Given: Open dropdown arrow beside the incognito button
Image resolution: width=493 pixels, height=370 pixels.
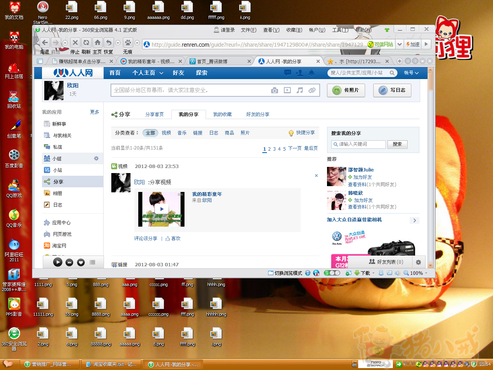Looking at the screenshot, I should coord(137,43).
